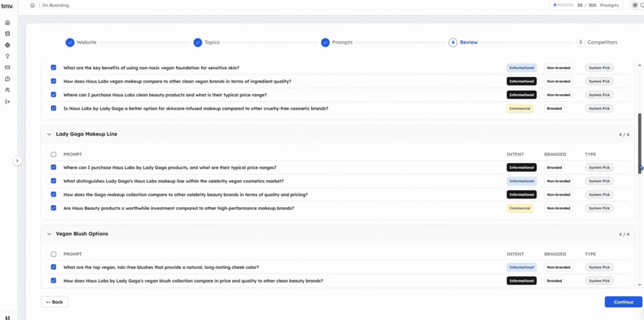Open the database stack sidebar icon

[8, 34]
